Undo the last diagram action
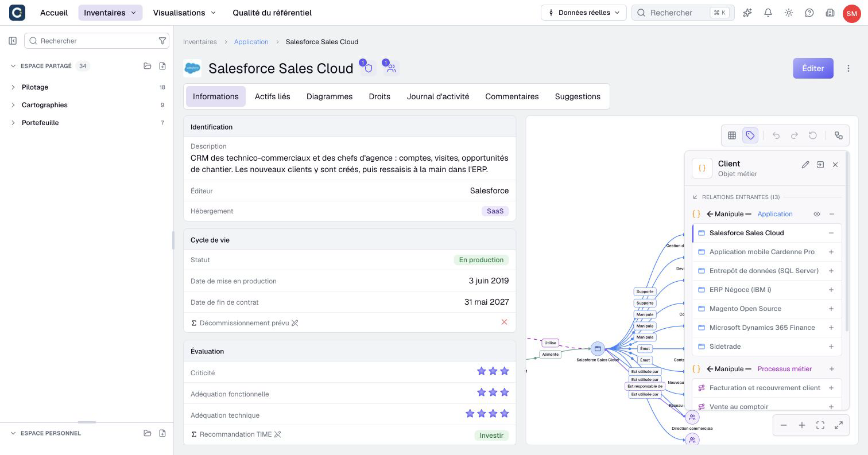Image resolution: width=868 pixels, height=455 pixels. [x=776, y=135]
